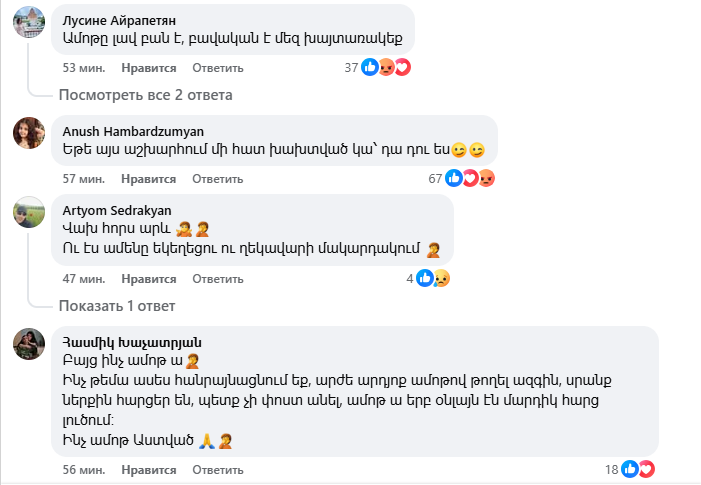The image size is (701, 485).
Task: Expand 'Посмотреть все 2 ответа' replies
Action: click(x=145, y=95)
